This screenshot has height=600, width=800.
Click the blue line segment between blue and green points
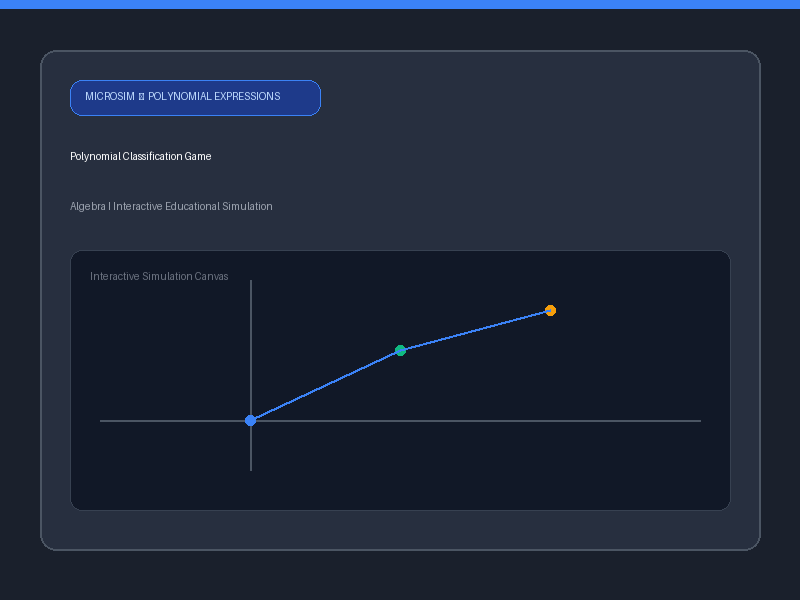pyautogui.click(x=326, y=386)
